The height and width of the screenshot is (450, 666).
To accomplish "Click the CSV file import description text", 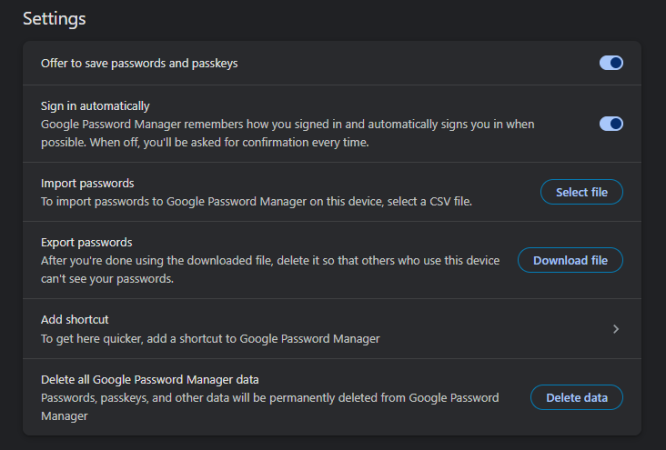I will pyautogui.click(x=255, y=201).
